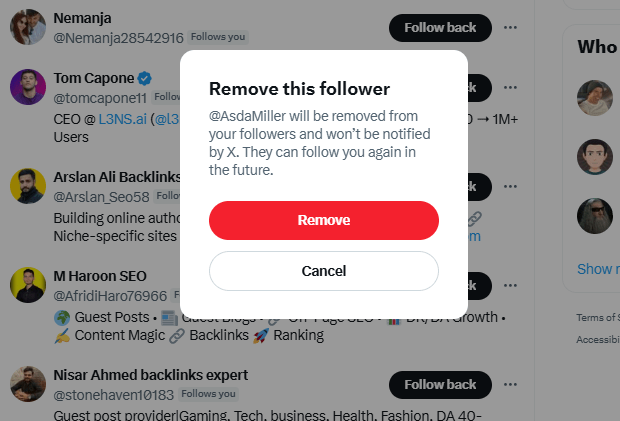Open the Terms of Service footer link

[598, 318]
